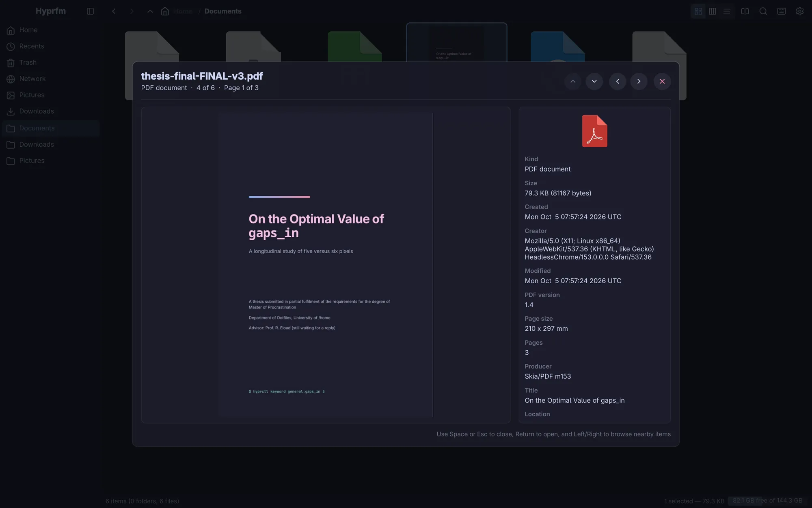This screenshot has height=508, width=812.
Task: Click the "6 items (0 folders, 6 files)" status
Action: [142, 501]
